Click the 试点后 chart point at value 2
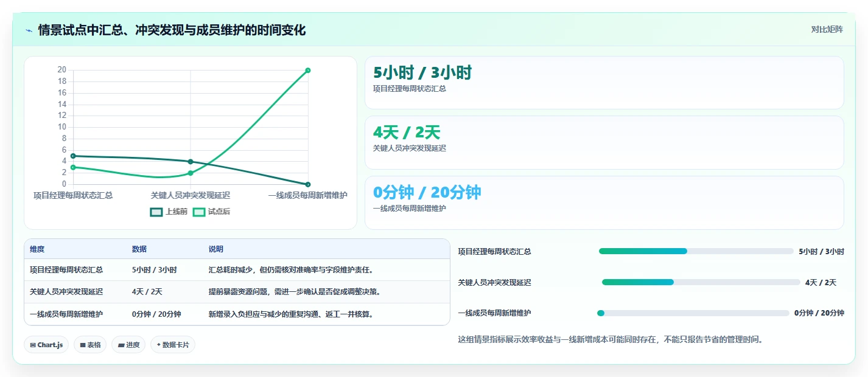Screen dimensions: 868x377 191,173
